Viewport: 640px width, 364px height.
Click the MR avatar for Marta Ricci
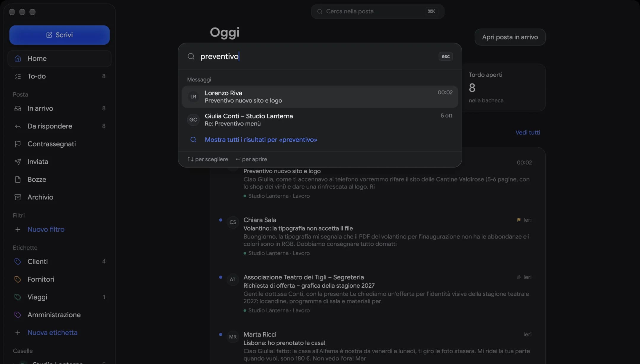233,337
